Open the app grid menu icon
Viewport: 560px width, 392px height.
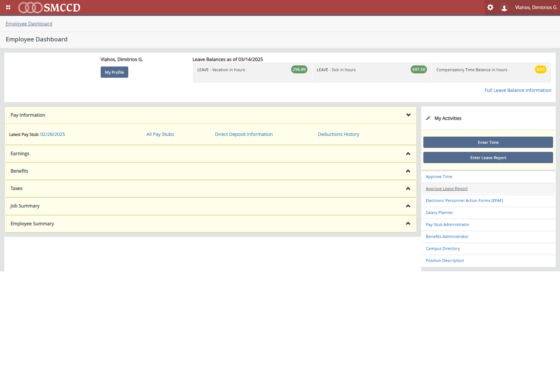[x=8, y=7]
